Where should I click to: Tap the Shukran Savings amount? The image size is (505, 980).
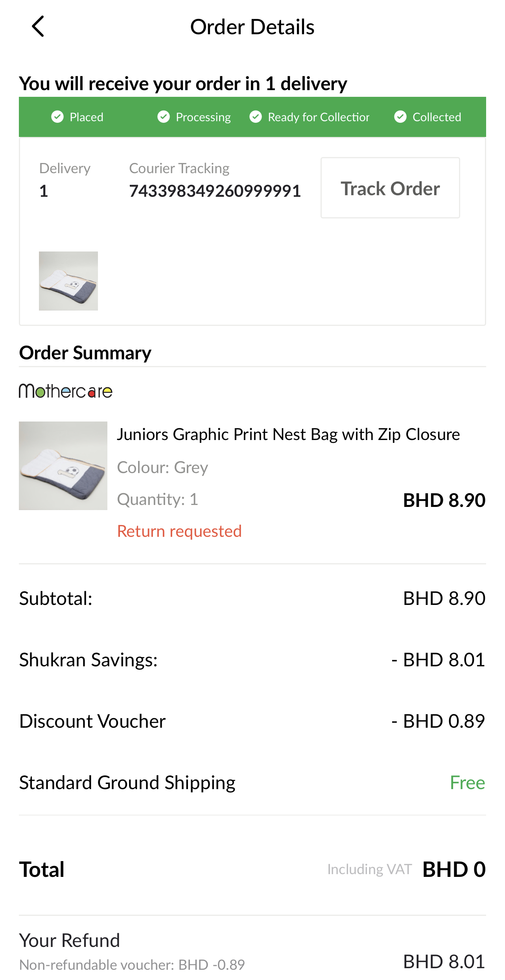pos(438,660)
